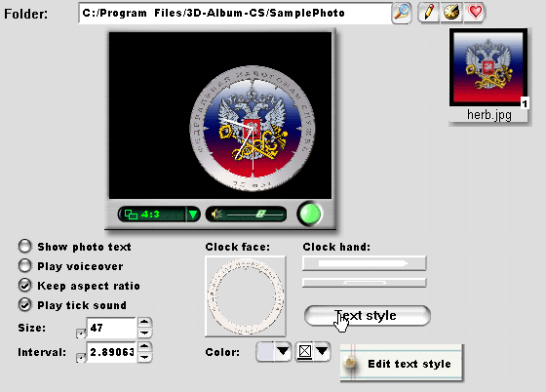Click the speaker volume icon
Image resolution: width=546 pixels, height=392 pixels.
tap(216, 215)
